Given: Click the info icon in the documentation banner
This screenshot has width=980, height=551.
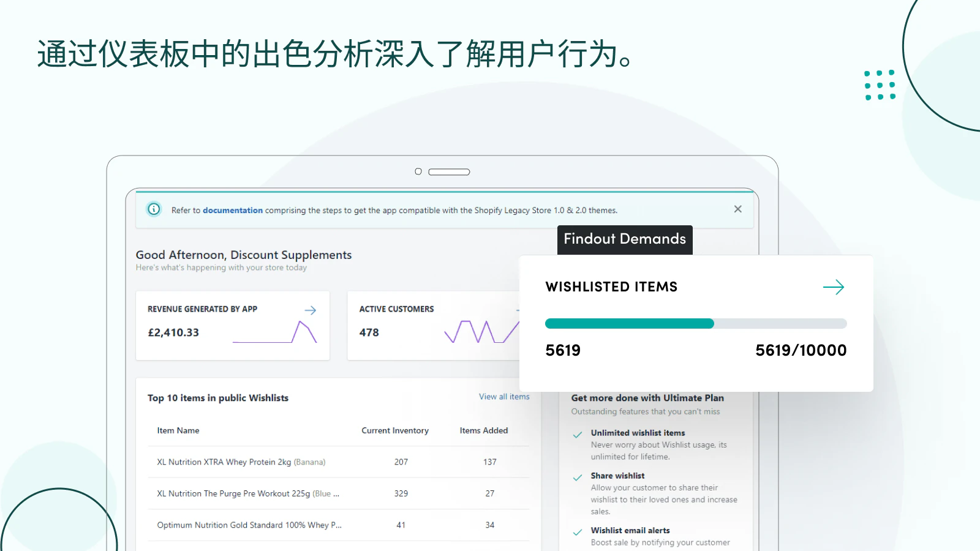Looking at the screenshot, I should (154, 209).
